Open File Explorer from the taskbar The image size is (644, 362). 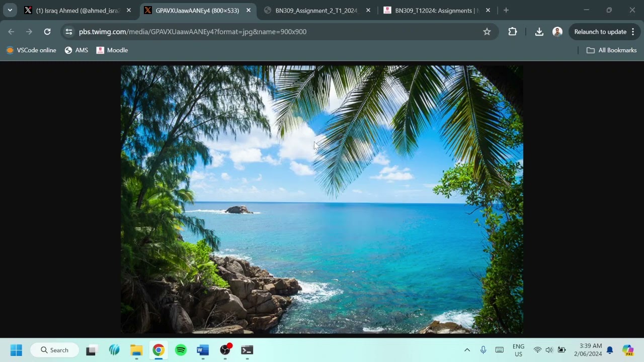click(136, 350)
